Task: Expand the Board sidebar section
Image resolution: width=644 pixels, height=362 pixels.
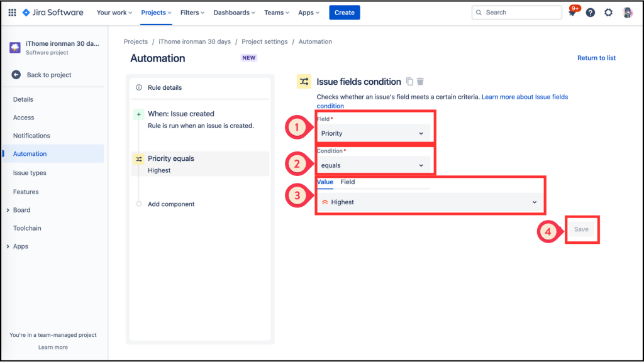Action: pyautogui.click(x=8, y=210)
